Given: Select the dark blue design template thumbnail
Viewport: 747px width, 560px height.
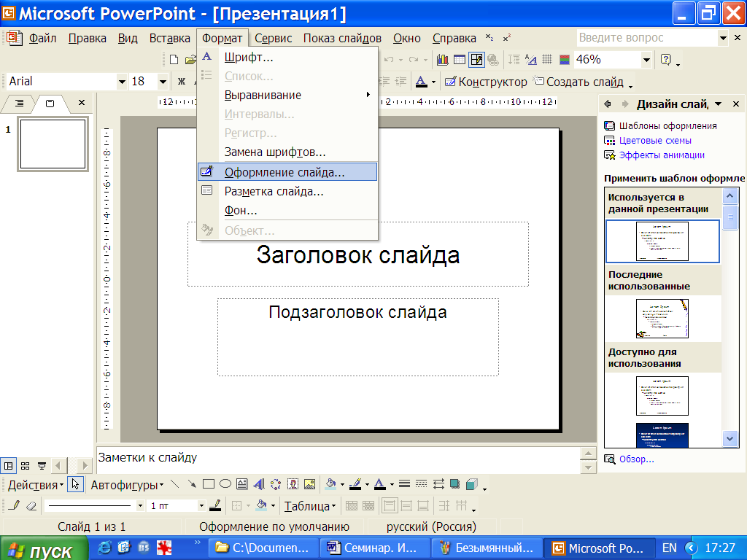Looking at the screenshot, I should (662, 435).
